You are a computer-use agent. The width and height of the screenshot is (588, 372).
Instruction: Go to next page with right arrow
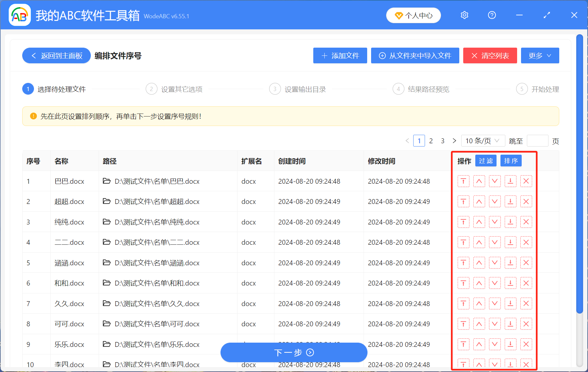point(454,141)
